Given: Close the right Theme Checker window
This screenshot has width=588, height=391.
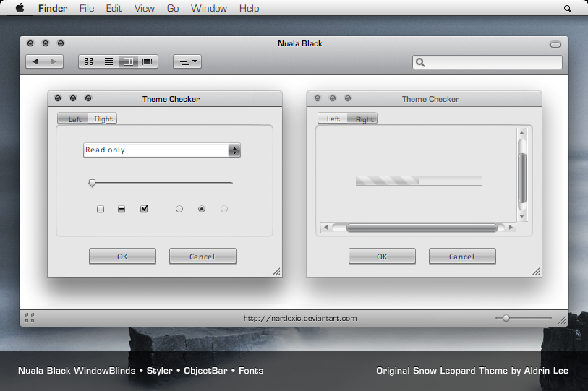Looking at the screenshot, I should (318, 98).
